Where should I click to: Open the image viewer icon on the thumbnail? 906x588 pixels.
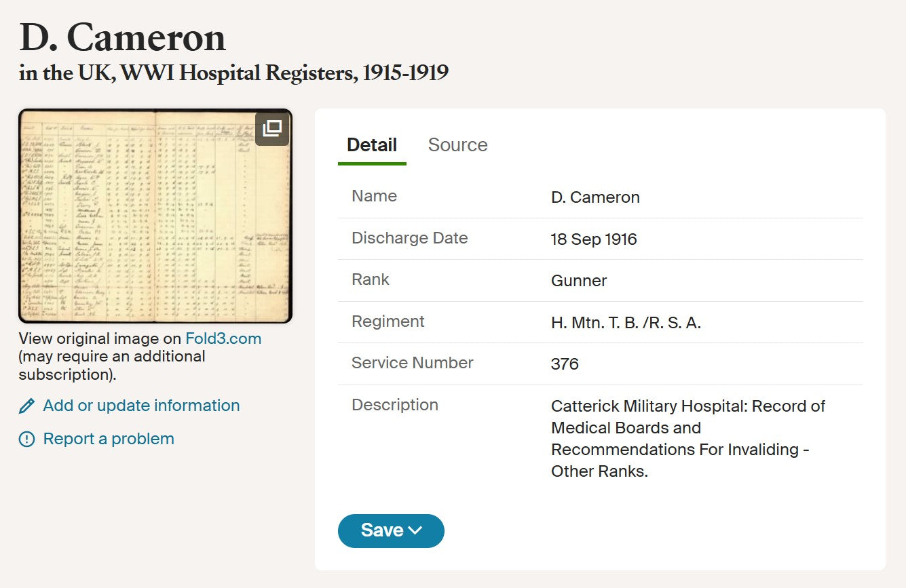point(272,128)
